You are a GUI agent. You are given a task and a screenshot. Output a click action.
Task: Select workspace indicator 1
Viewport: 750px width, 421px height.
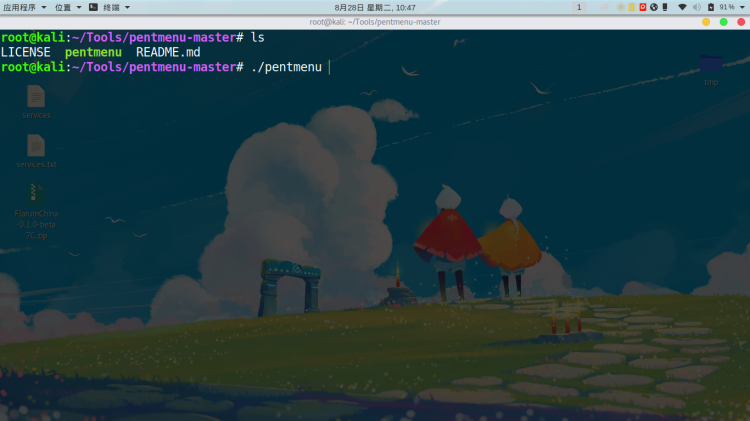click(x=579, y=7)
